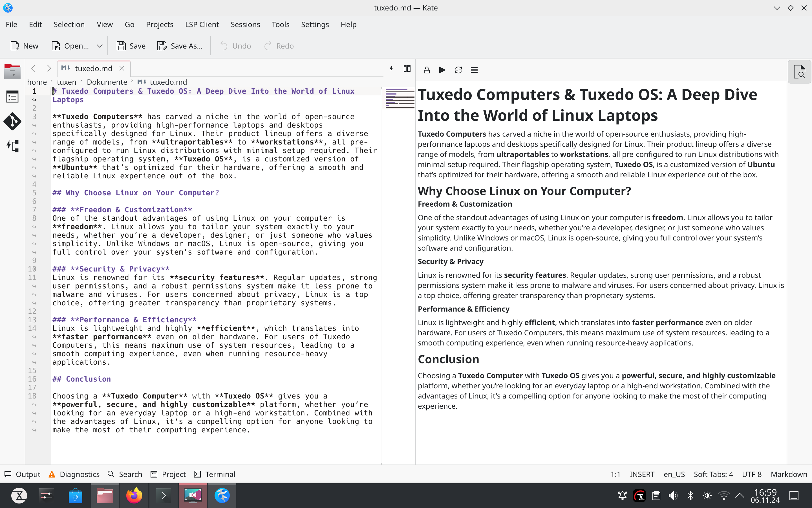Open the Go menu
The width and height of the screenshot is (812, 508).
click(x=129, y=25)
